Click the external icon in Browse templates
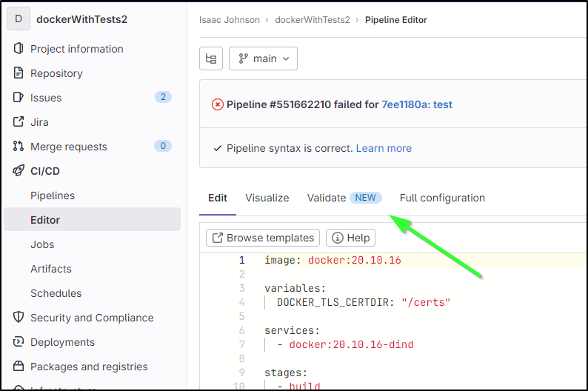Viewport: 588px width, 391px height. point(218,238)
